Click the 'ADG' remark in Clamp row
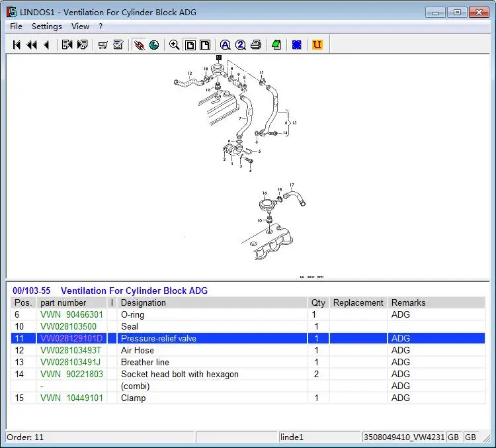This screenshot has height=448, width=496. click(401, 398)
